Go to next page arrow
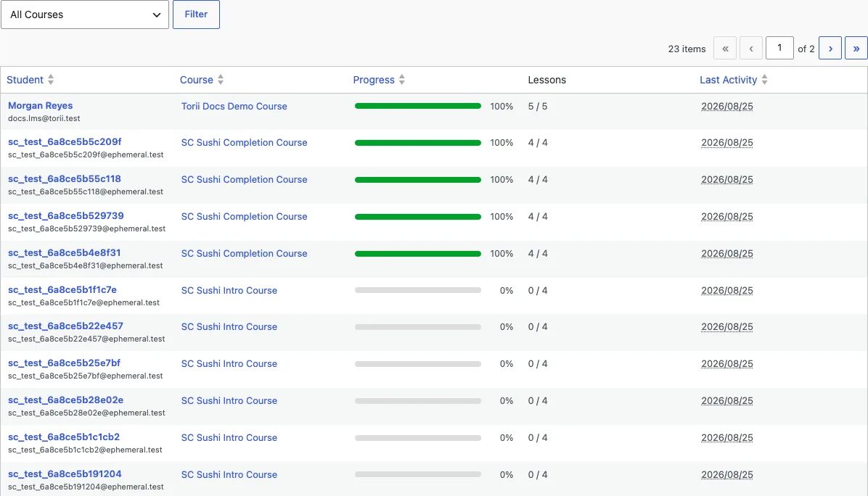This screenshot has width=868, height=496. (830, 48)
